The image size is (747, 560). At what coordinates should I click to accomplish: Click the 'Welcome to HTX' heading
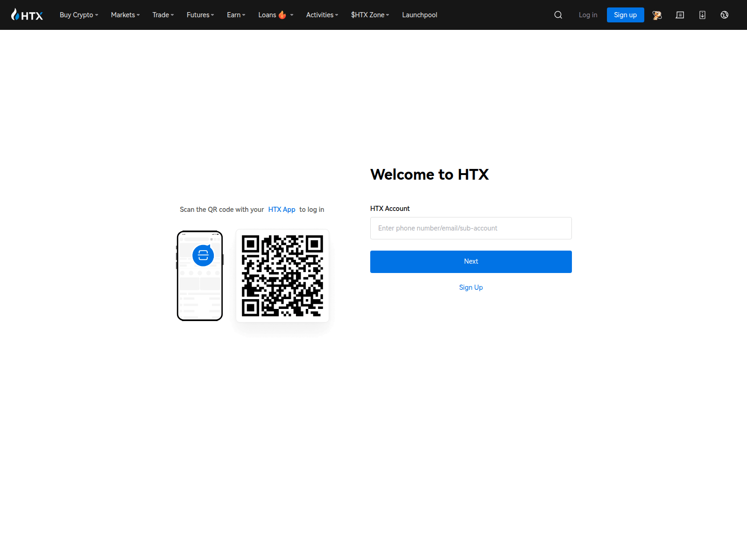pos(430,175)
